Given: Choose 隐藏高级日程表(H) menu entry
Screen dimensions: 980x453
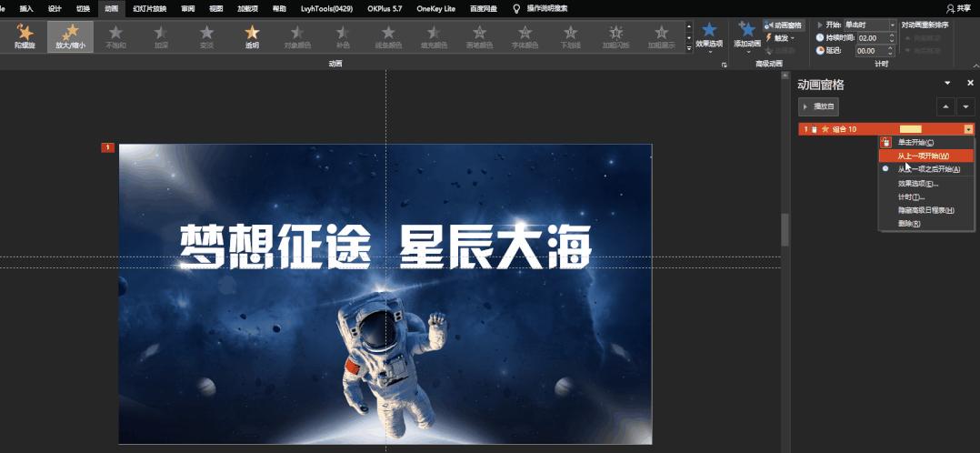Looking at the screenshot, I should [926, 210].
